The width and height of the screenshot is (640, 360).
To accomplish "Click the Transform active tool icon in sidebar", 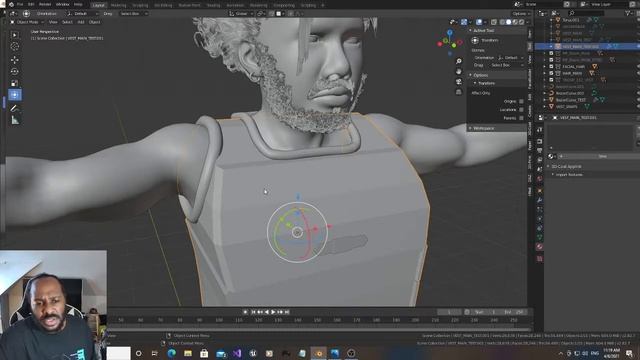I will [475, 40].
